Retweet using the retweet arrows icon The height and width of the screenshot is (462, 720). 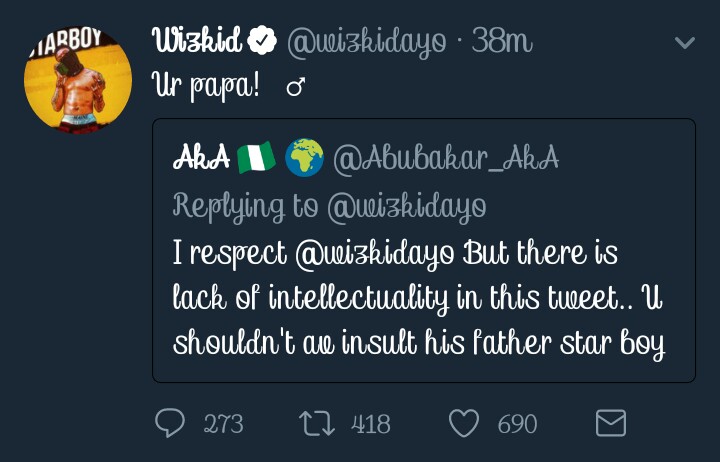click(x=317, y=423)
